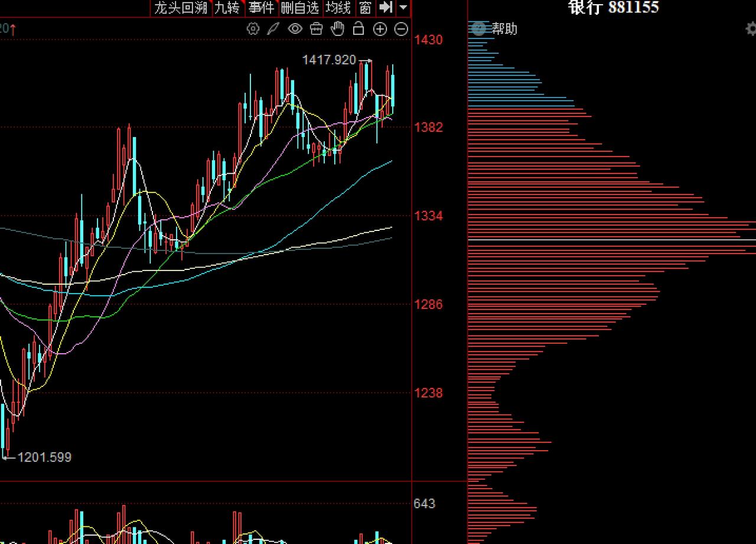Click the 1417.920 high price label

pyautogui.click(x=329, y=60)
